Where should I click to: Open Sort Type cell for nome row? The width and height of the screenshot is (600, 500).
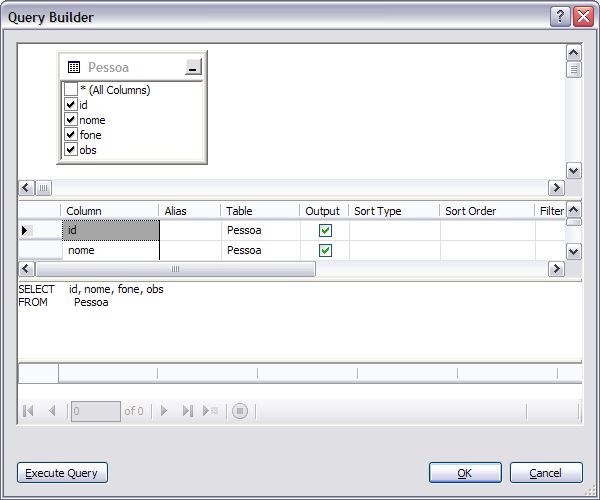point(395,251)
